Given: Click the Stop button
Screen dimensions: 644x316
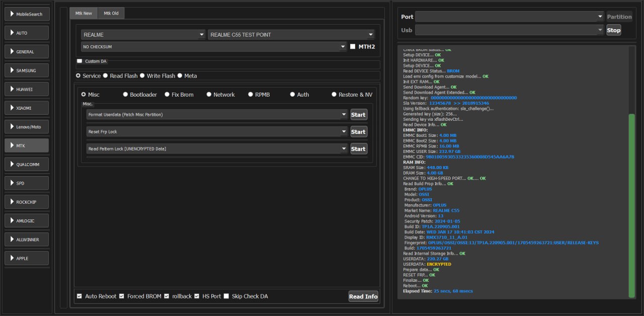Looking at the screenshot, I should point(614,30).
